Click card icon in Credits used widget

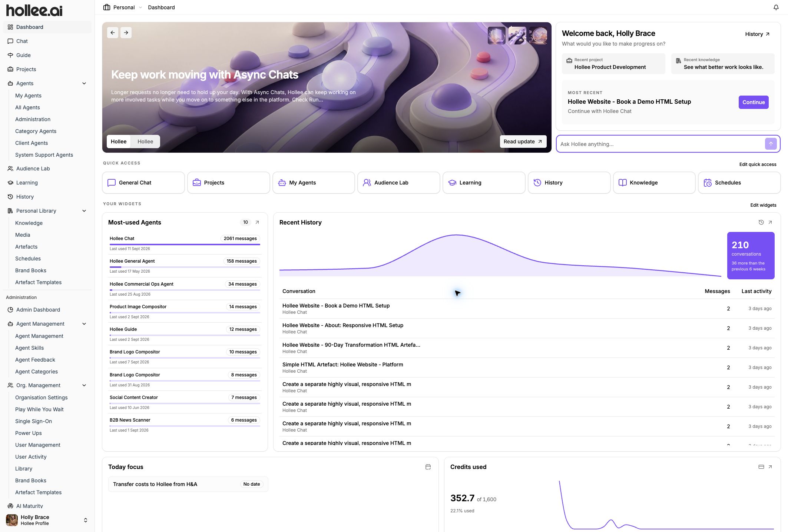[761, 467]
